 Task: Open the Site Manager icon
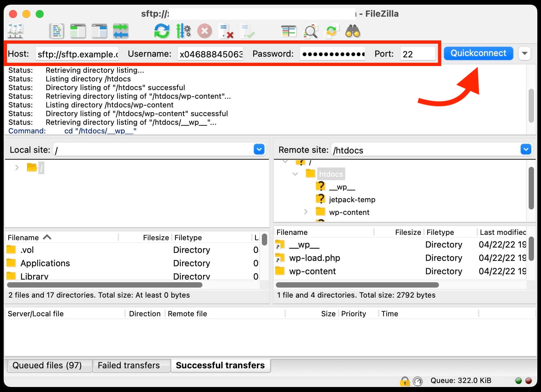coord(15,31)
